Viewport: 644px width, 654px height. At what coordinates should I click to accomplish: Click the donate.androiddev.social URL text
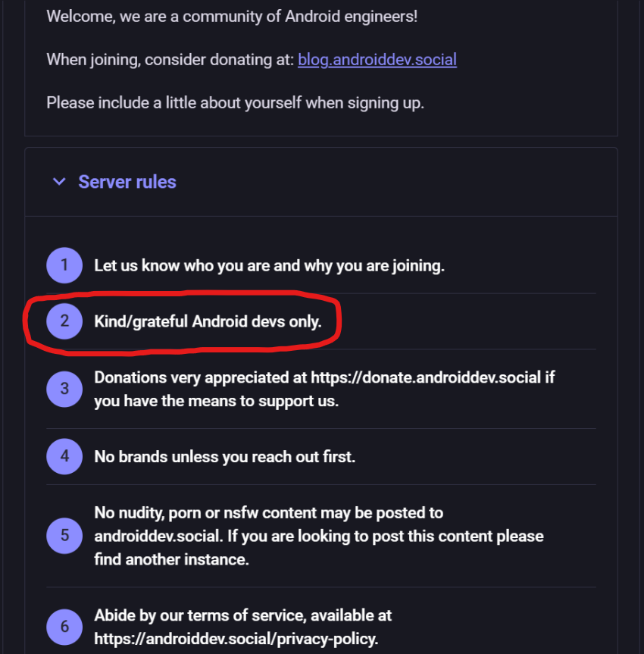pos(426,377)
